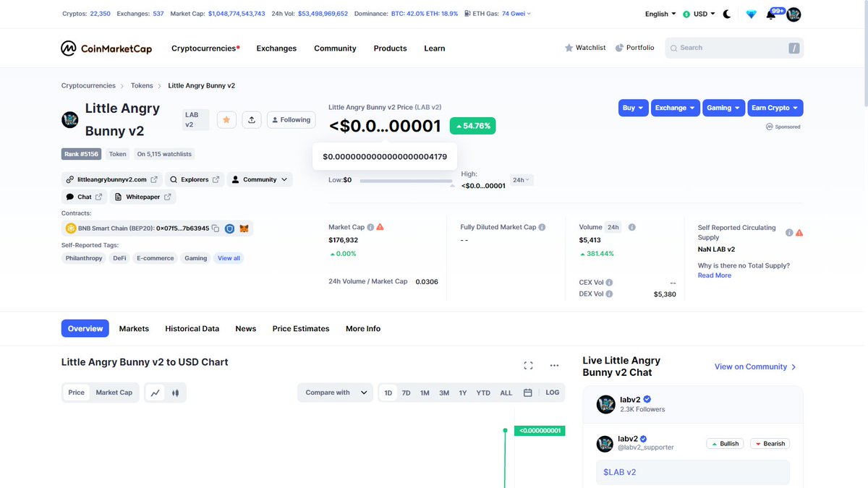The height and width of the screenshot is (488, 868).
Task: Click the share upload icon
Action: pyautogui.click(x=251, y=120)
